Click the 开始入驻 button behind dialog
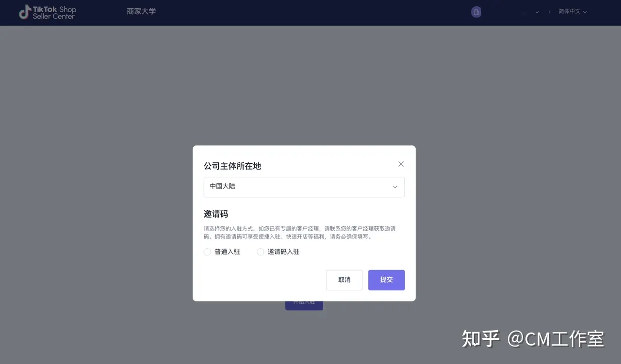Image resolution: width=621 pixels, height=364 pixels. 304,305
